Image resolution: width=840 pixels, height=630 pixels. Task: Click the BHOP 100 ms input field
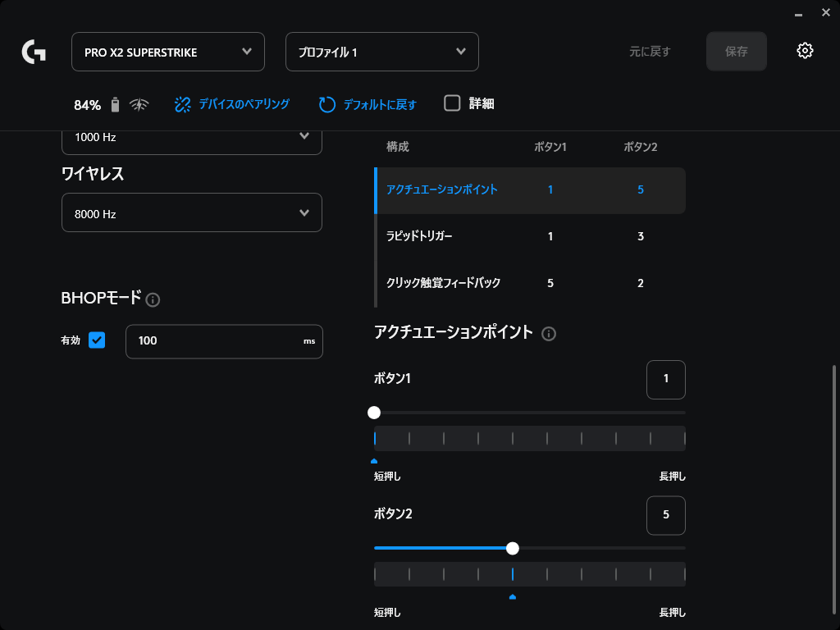(213, 340)
